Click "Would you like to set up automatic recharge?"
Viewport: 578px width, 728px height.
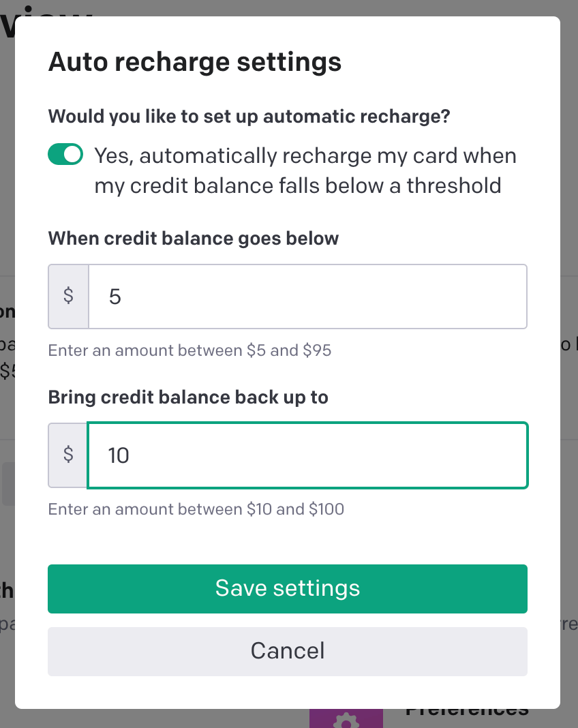tap(249, 115)
